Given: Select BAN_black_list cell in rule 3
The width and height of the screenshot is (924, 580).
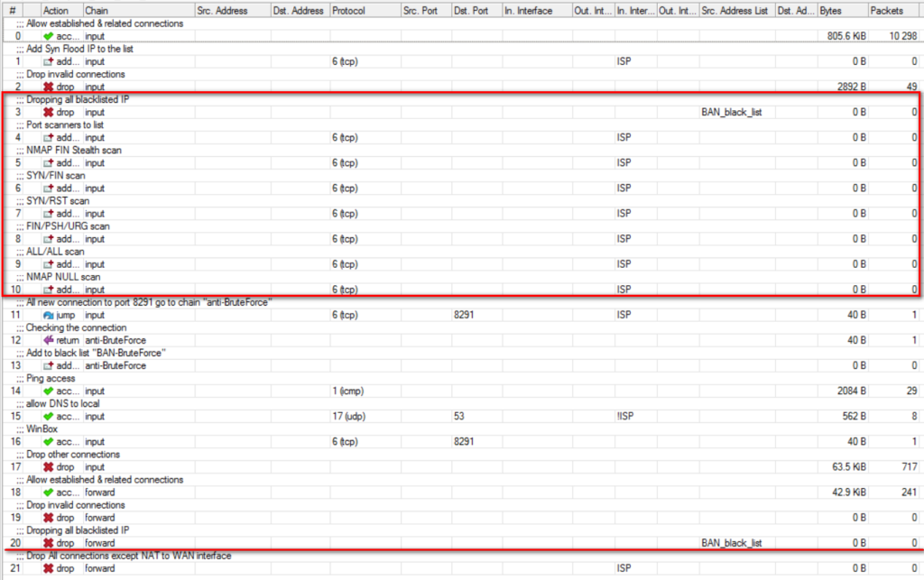Looking at the screenshot, I should click(732, 112).
